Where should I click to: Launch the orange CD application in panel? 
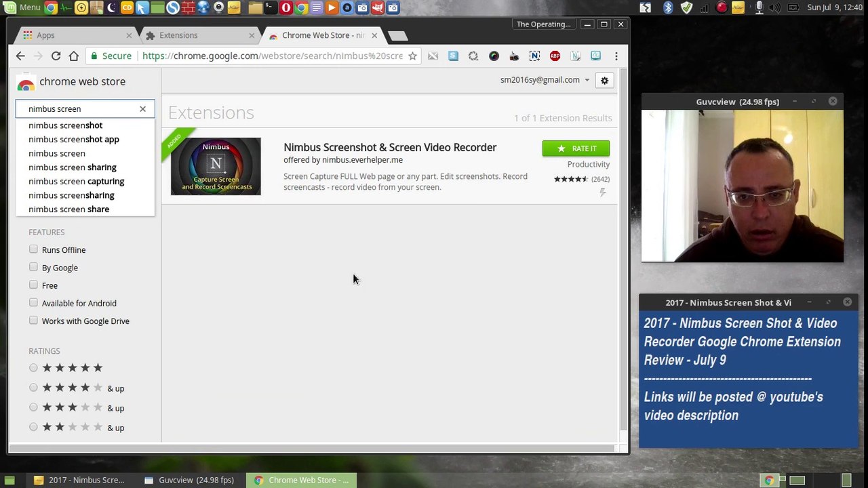127,8
